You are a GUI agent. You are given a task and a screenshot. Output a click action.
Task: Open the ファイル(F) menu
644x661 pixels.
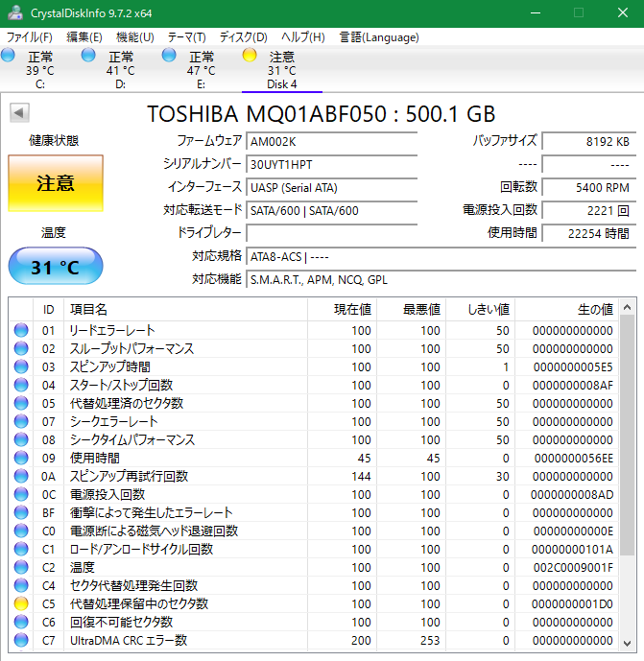click(30, 37)
